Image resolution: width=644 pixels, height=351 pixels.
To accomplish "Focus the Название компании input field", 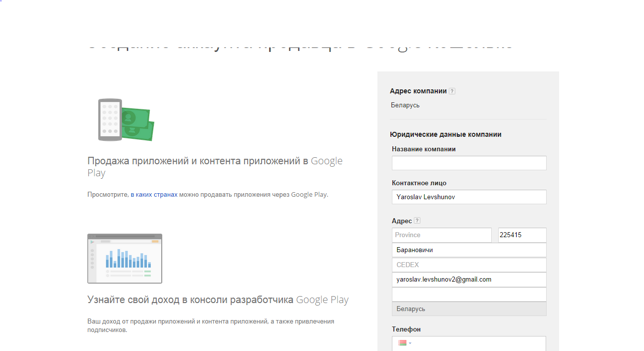I will [x=469, y=163].
